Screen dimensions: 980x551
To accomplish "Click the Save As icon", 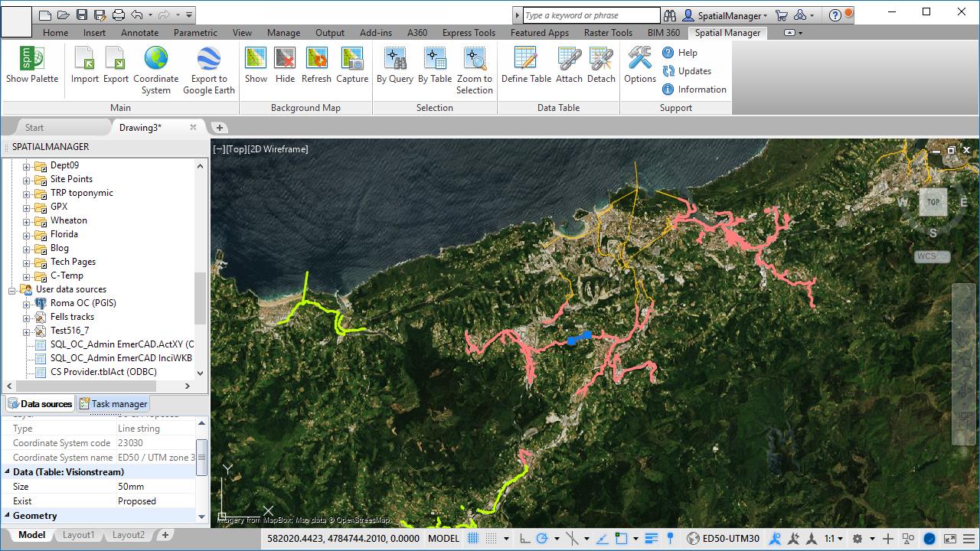I will coord(100,15).
